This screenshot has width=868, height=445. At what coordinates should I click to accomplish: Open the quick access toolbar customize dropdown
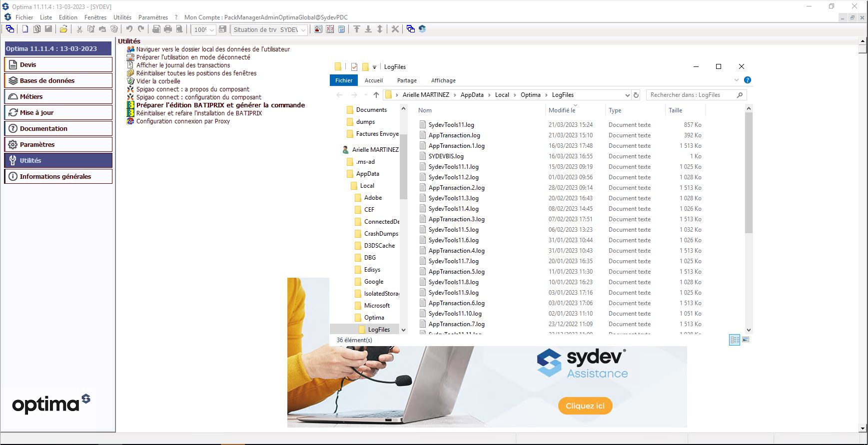click(x=374, y=67)
